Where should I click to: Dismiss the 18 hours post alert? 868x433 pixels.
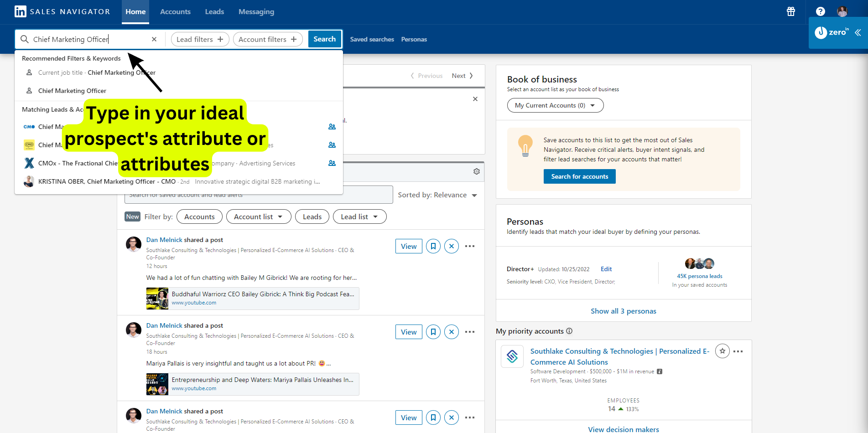click(x=452, y=332)
